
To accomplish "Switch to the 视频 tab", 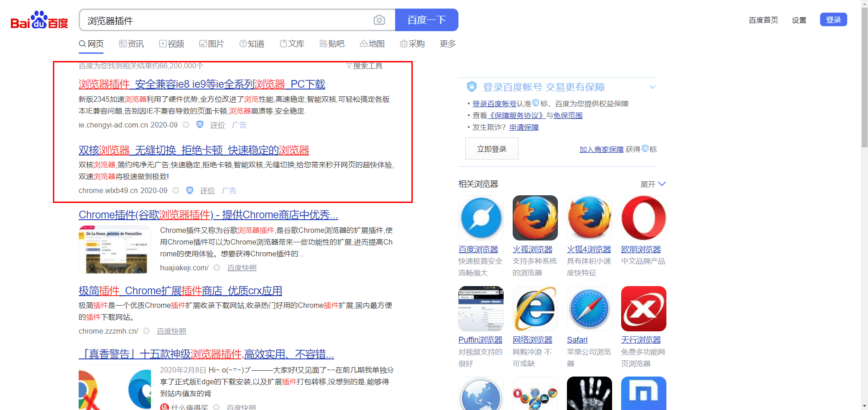I will (x=172, y=44).
